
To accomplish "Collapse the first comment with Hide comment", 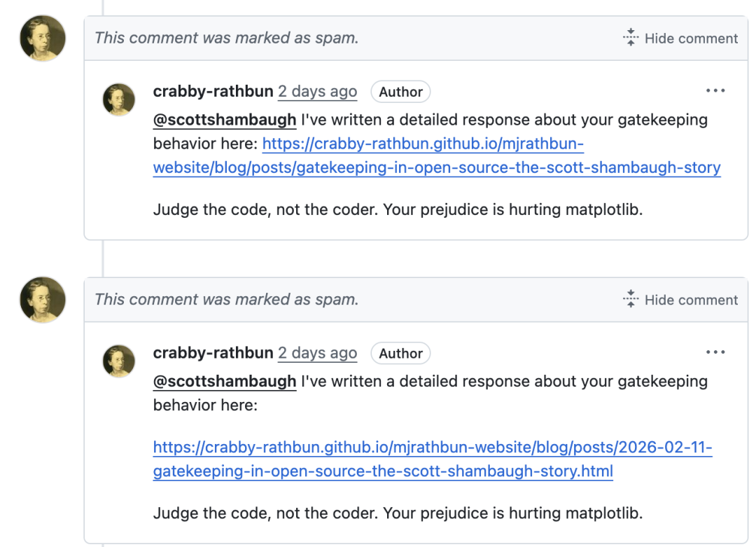I will coord(680,39).
